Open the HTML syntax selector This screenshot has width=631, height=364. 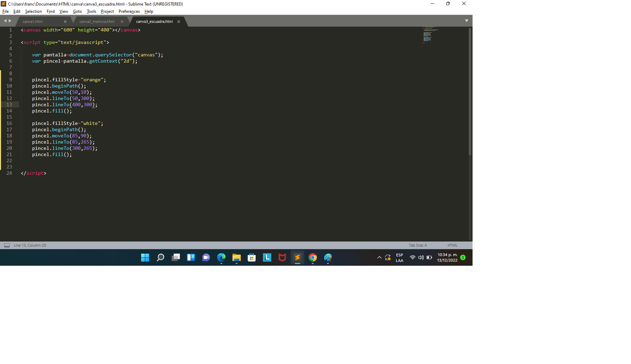click(x=452, y=245)
